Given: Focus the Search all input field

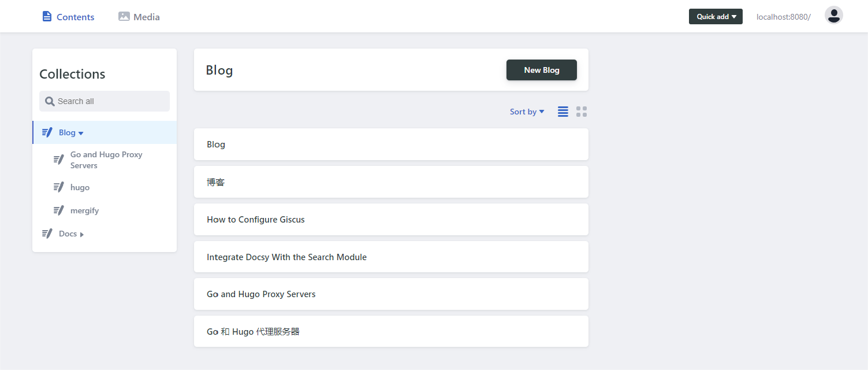Looking at the screenshot, I should coord(110,101).
